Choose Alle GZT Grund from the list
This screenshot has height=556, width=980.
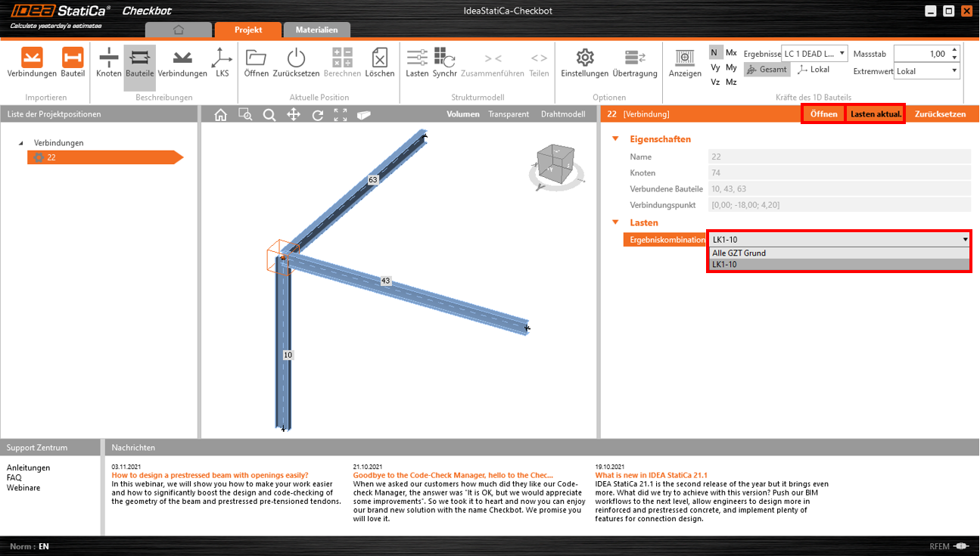(x=839, y=253)
